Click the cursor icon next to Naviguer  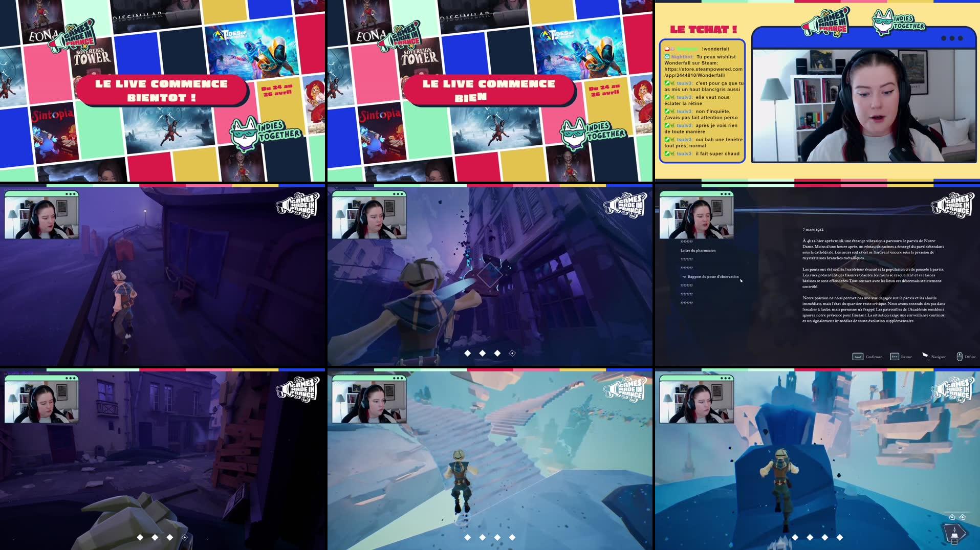925,356
